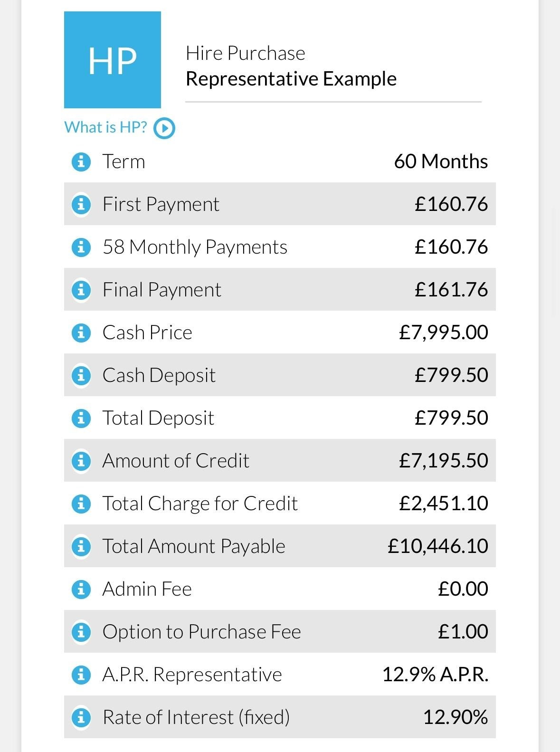Select the 12.9% A.P.R. value
The height and width of the screenshot is (752, 560).
point(435,675)
